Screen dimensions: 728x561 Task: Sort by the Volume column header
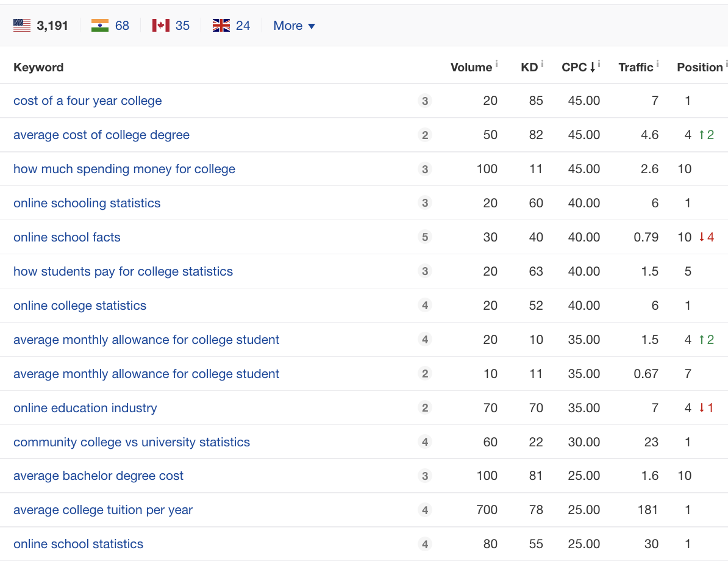point(471,67)
